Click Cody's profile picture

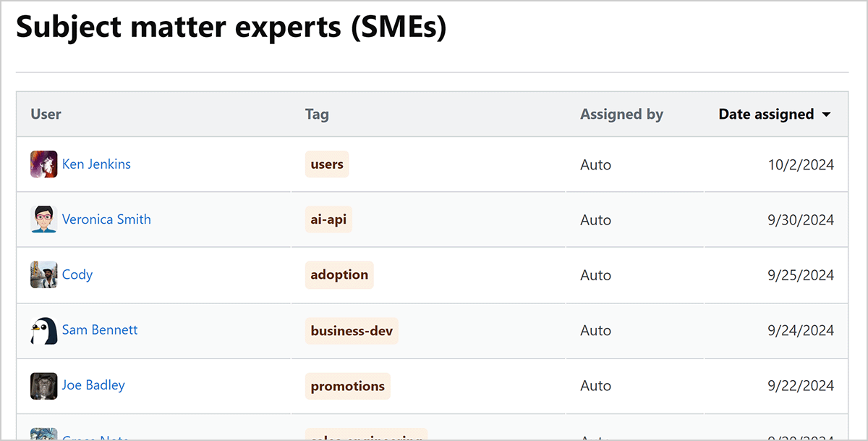pos(43,275)
